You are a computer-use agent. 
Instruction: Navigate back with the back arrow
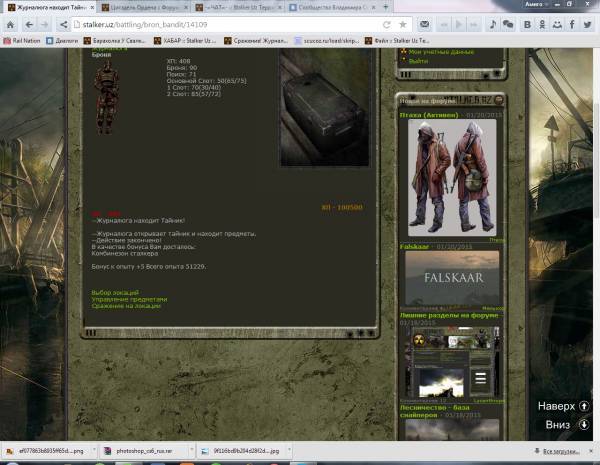pos(29,25)
